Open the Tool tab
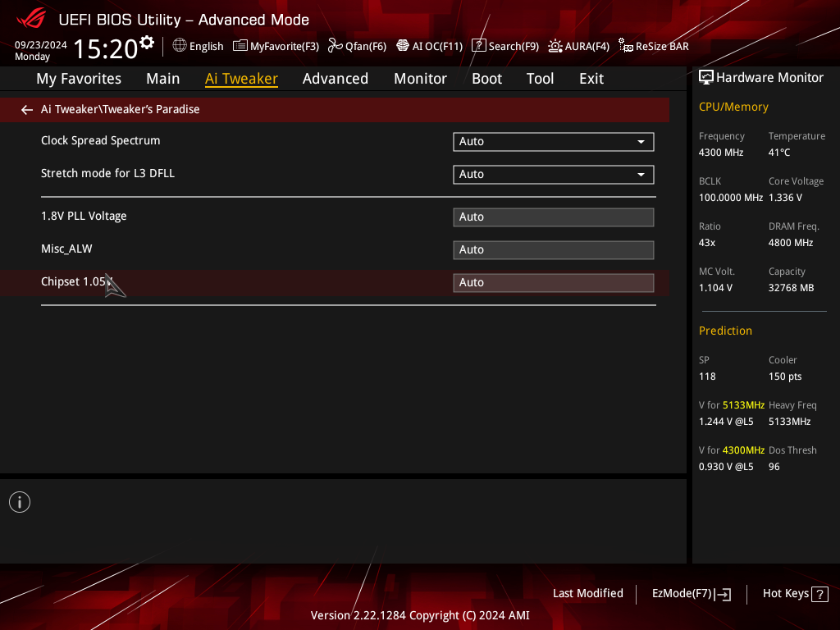840x630 pixels. 540,79
